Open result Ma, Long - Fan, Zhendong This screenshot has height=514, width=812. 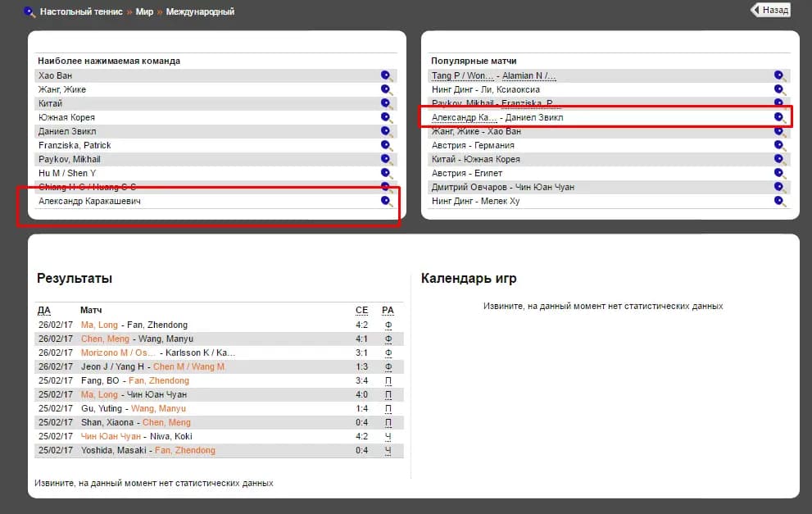coord(134,325)
